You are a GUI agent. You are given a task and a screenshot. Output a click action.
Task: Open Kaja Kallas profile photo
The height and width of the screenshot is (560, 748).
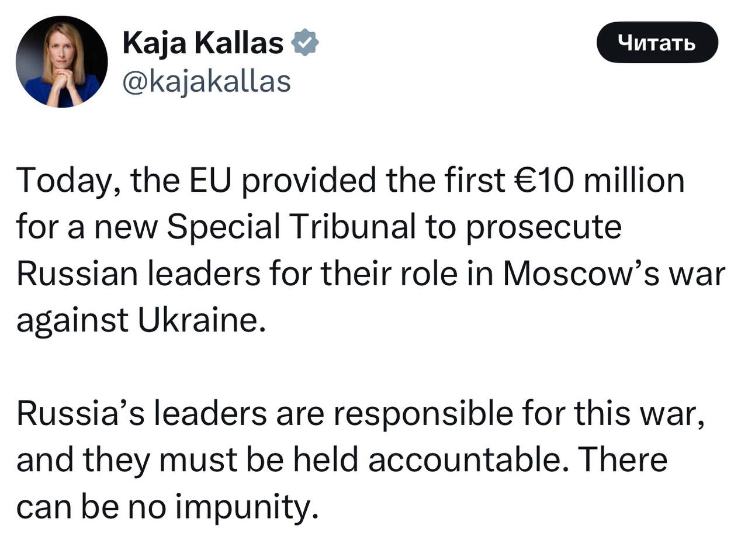pyautogui.click(x=61, y=61)
